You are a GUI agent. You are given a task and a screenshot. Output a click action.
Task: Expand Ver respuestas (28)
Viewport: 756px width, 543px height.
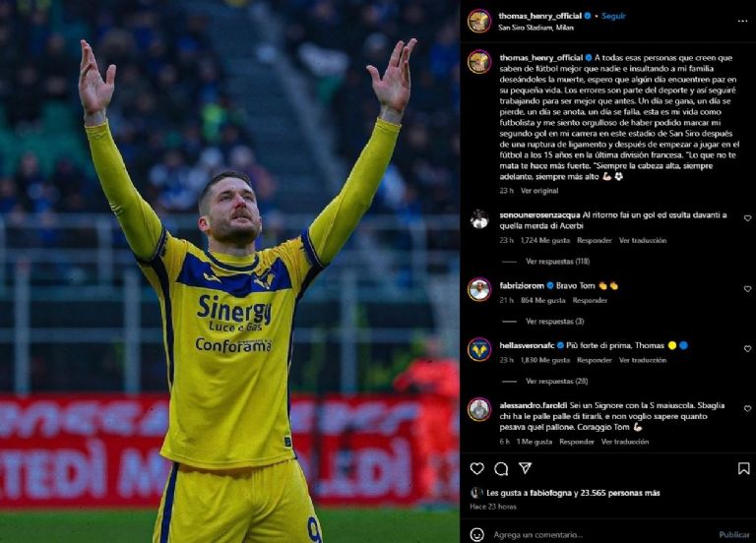(556, 381)
